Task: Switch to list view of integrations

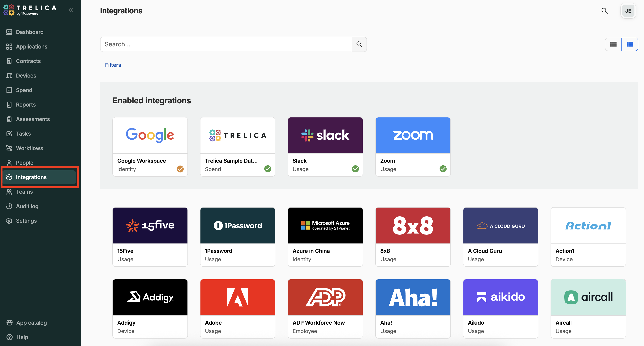Action: (613, 44)
